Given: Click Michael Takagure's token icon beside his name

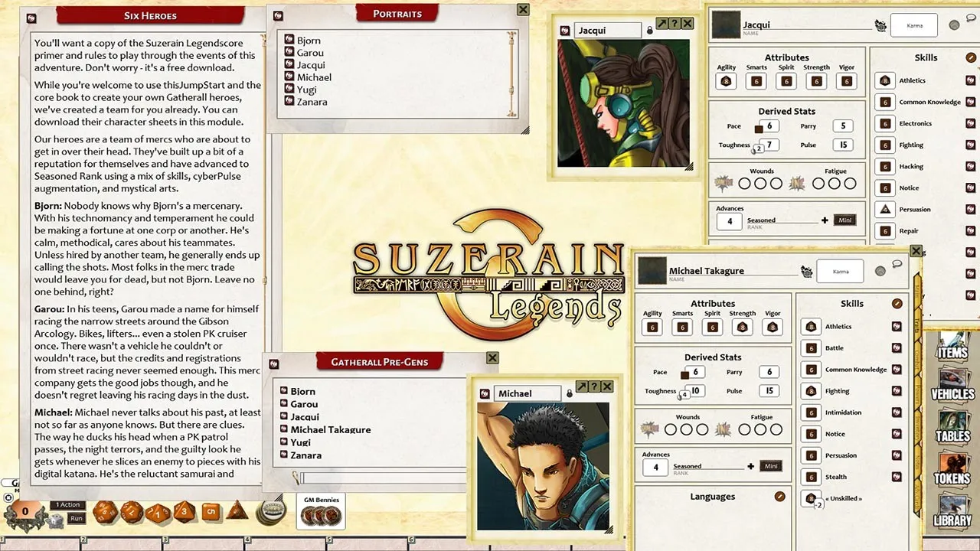Looking at the screenshot, I should 806,271.
